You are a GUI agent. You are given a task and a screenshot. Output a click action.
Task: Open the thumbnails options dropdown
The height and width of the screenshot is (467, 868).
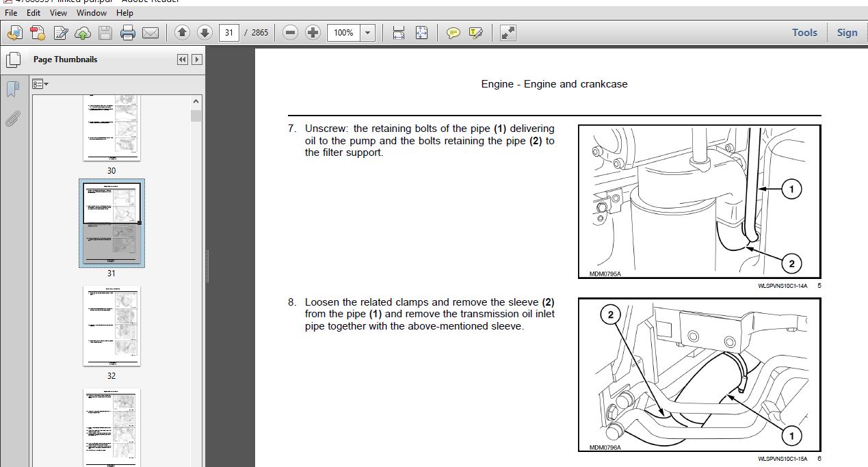click(x=40, y=84)
